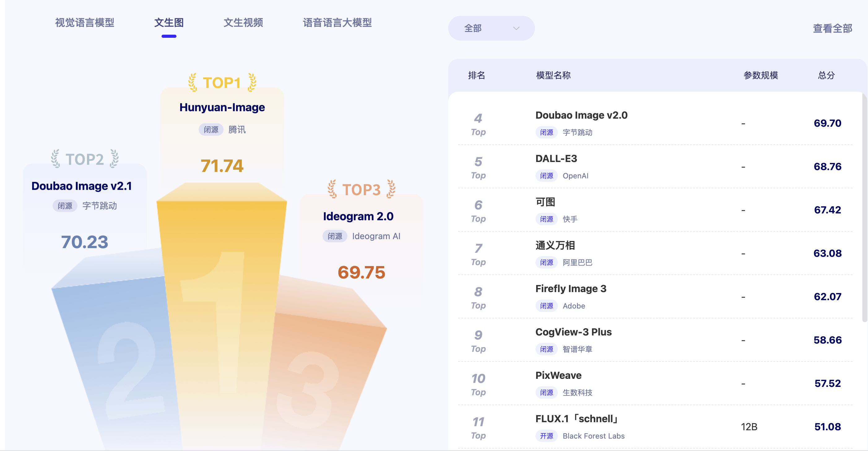Click the Black Forest Labs vendor label
This screenshot has width=868, height=451.
coord(594,436)
